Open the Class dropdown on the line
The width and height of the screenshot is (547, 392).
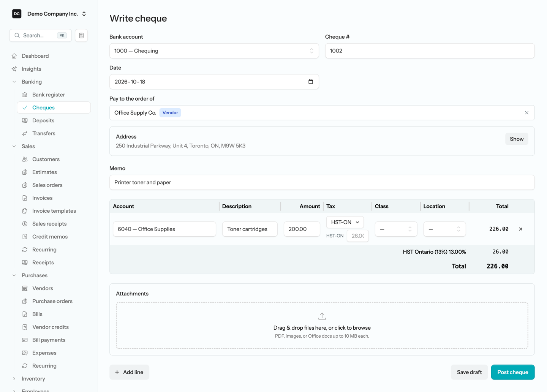396,229
